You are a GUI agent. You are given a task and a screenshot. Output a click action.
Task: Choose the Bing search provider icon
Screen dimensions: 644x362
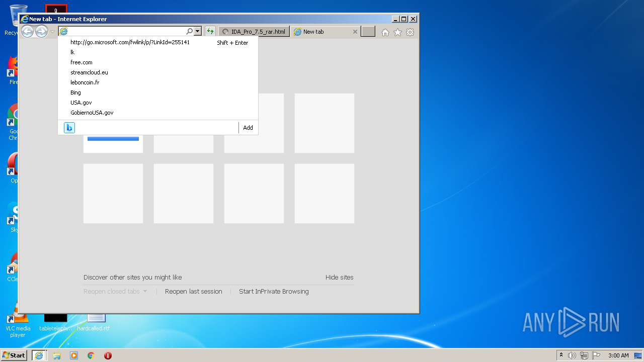click(x=69, y=128)
